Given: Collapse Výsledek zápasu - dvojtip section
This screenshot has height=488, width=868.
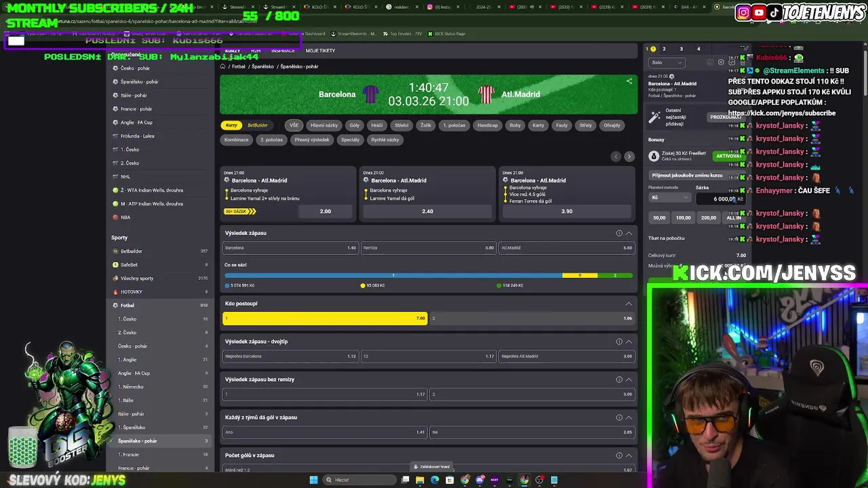Looking at the screenshot, I should point(629,342).
